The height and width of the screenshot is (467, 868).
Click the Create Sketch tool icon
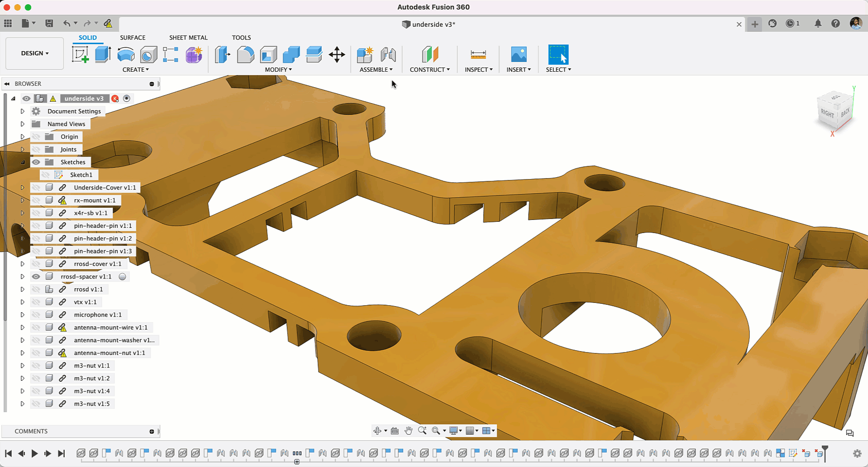80,54
